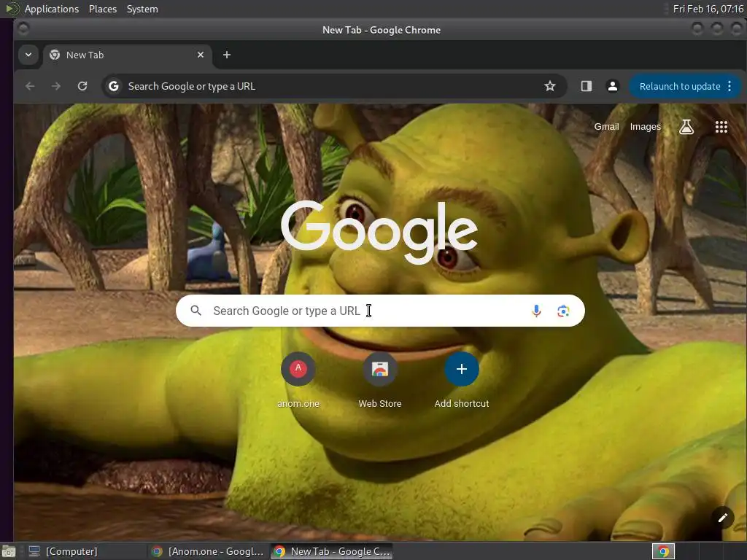Open the System menu
The image size is (747, 560).
point(142,9)
